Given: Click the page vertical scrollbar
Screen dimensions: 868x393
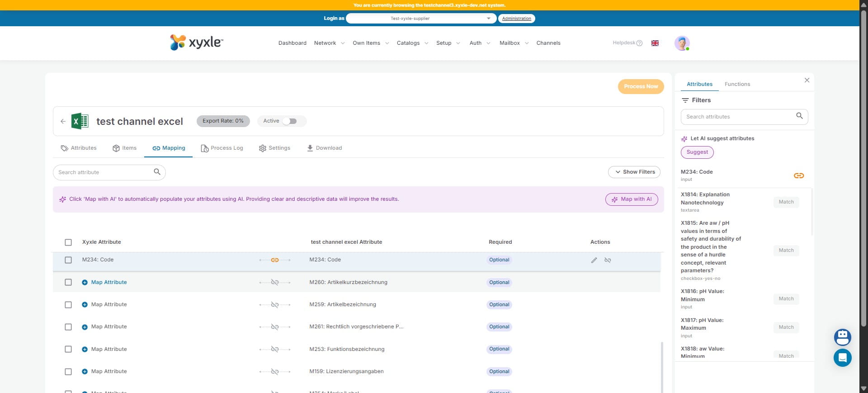Looking at the screenshot, I should tap(863, 181).
